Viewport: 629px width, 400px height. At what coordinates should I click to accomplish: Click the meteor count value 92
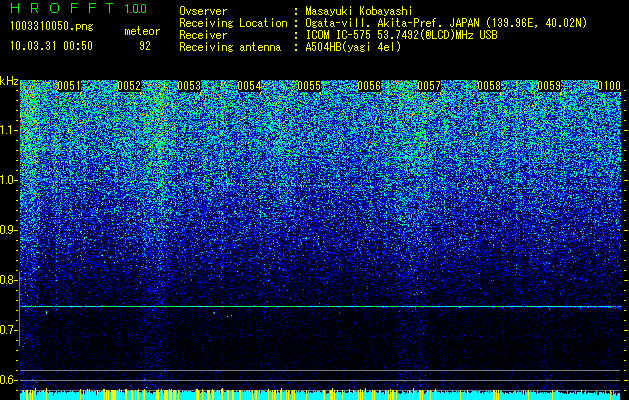(x=145, y=46)
